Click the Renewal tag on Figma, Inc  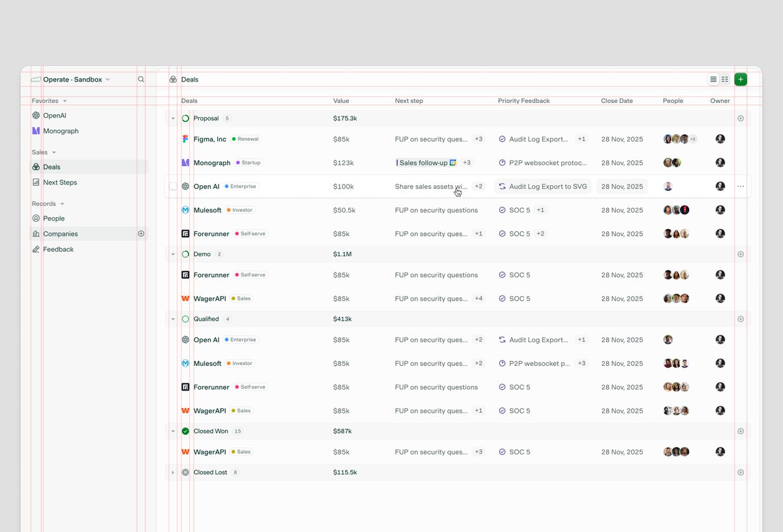click(245, 140)
